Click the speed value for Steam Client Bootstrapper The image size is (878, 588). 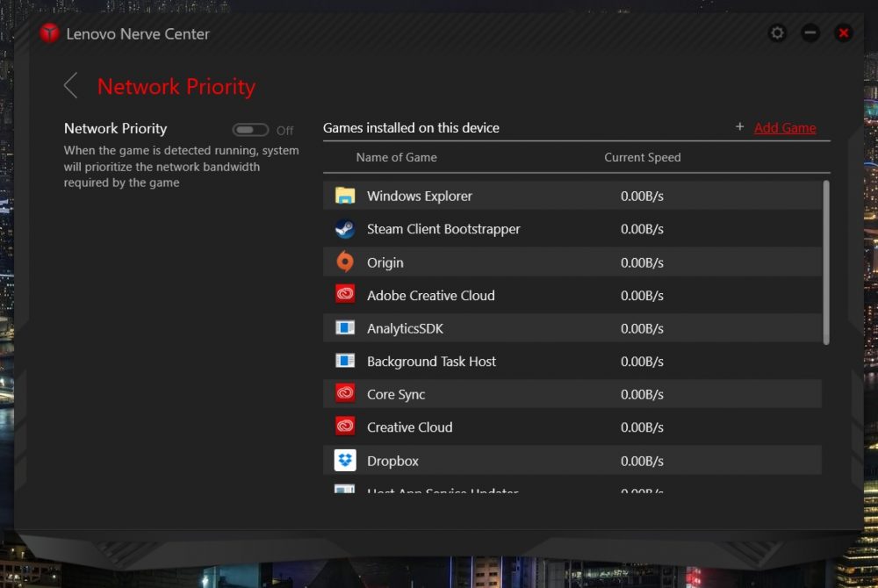click(x=642, y=229)
